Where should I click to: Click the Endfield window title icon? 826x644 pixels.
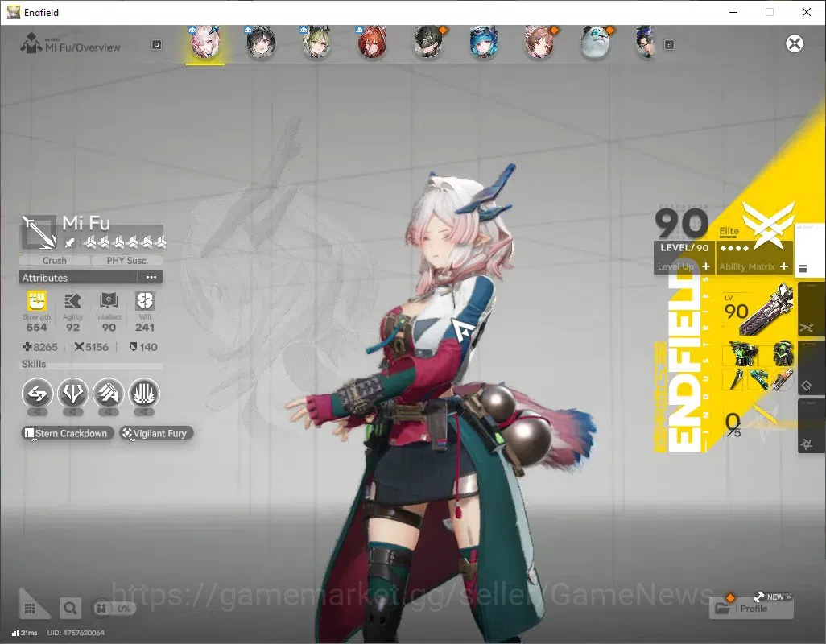[13, 12]
